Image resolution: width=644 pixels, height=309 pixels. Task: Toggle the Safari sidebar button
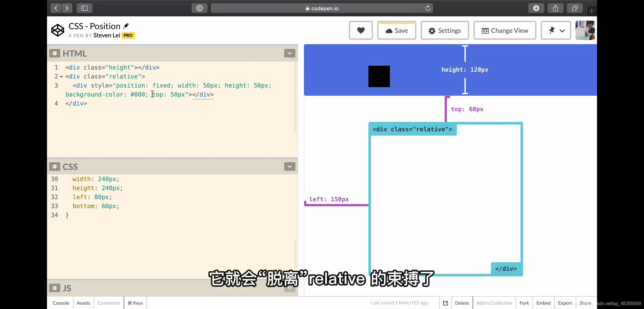pyautogui.click(x=85, y=8)
